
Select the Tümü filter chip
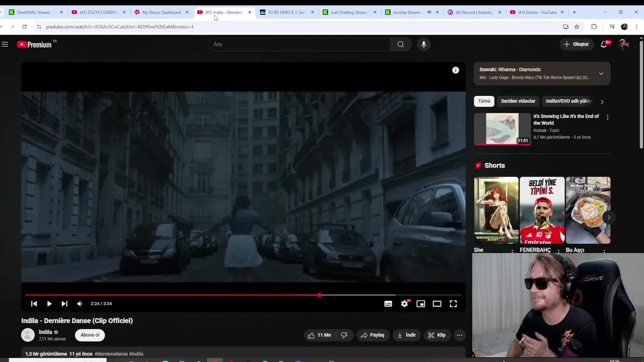[484, 101]
